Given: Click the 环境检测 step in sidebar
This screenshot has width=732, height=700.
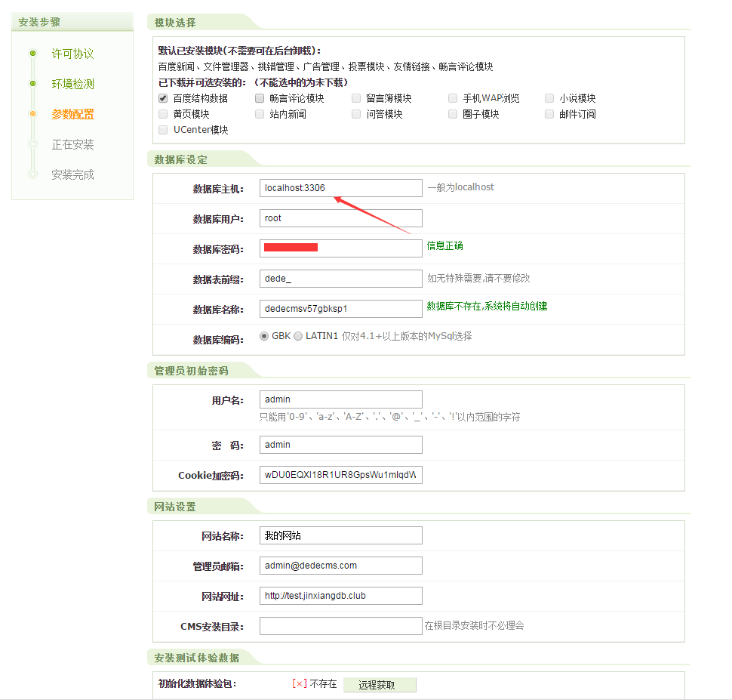Looking at the screenshot, I should point(72,84).
